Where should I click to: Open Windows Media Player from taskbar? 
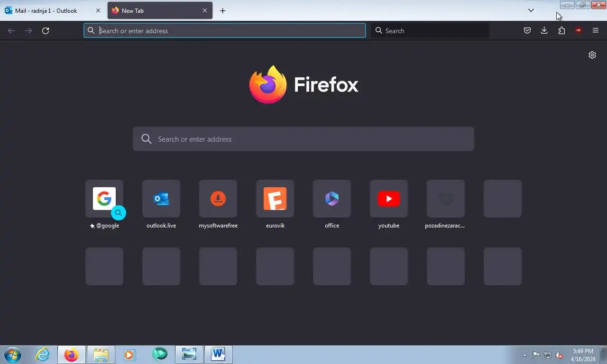coord(129,355)
